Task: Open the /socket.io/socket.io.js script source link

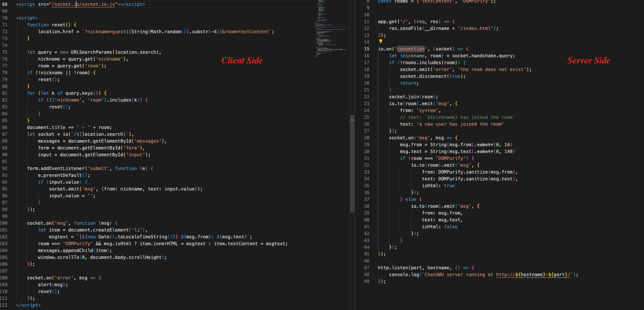Action: 83,4
